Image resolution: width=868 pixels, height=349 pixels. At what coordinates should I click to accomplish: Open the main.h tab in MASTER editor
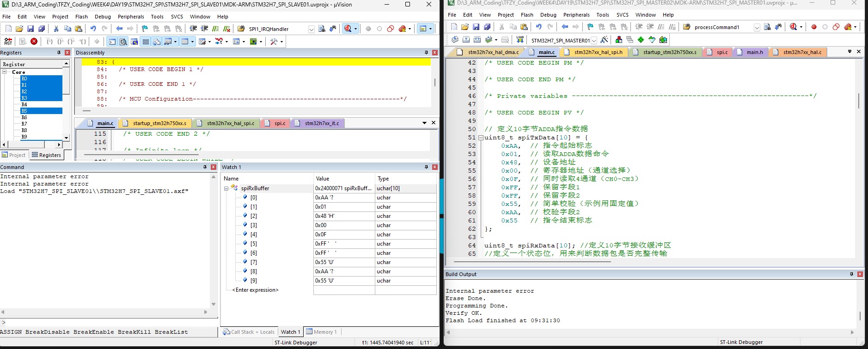751,52
